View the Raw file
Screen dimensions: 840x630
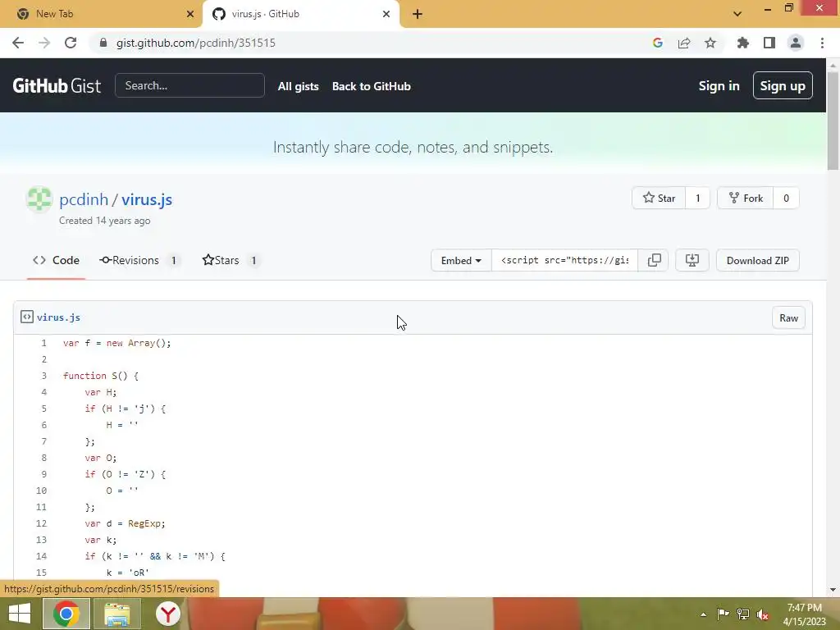pos(788,318)
